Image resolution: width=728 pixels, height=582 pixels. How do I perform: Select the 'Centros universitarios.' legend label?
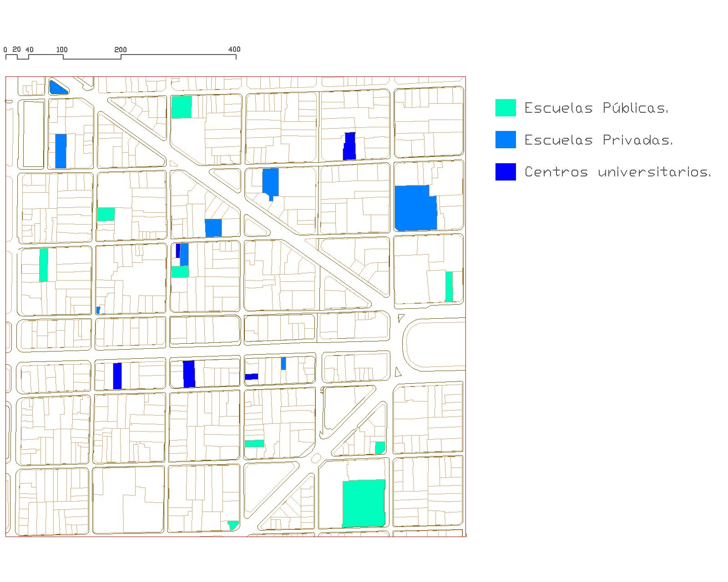(617, 172)
